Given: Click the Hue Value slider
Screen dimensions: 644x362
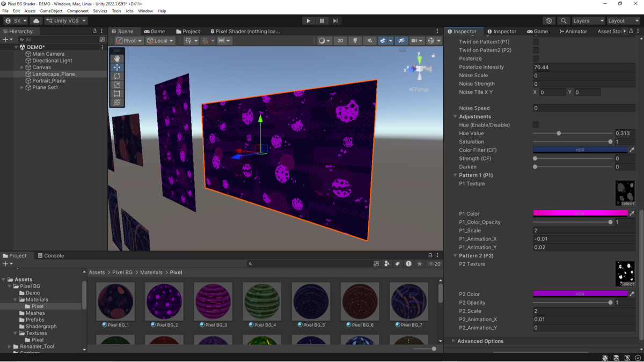Looking at the screenshot, I should coord(573,134).
